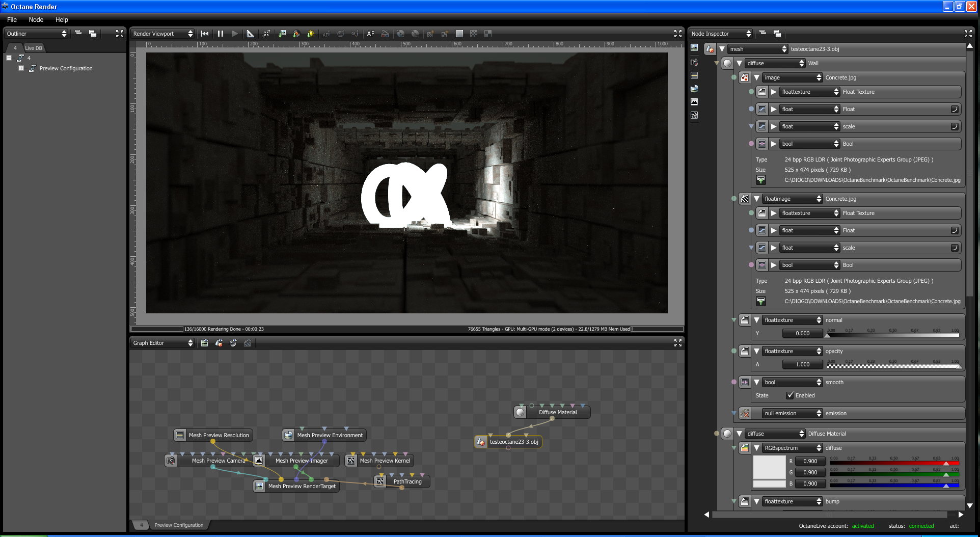Click the play render button
Viewport: 980px width, 537px height.
[235, 34]
